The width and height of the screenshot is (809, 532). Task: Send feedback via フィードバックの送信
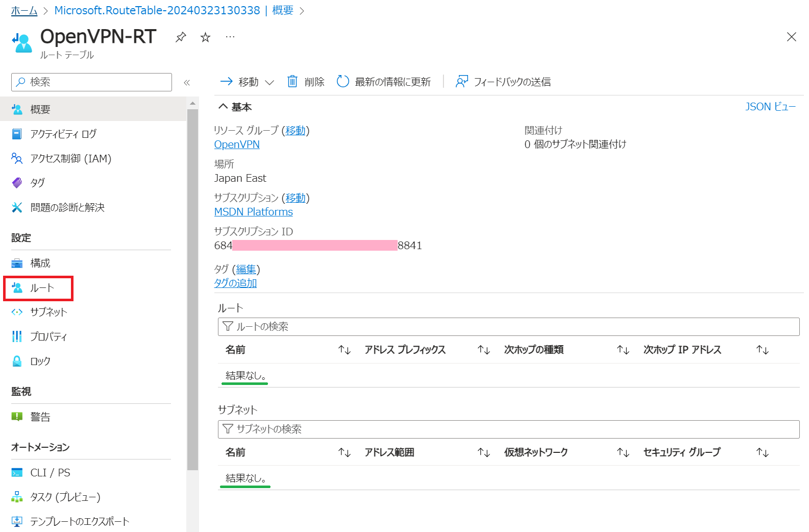[503, 82]
